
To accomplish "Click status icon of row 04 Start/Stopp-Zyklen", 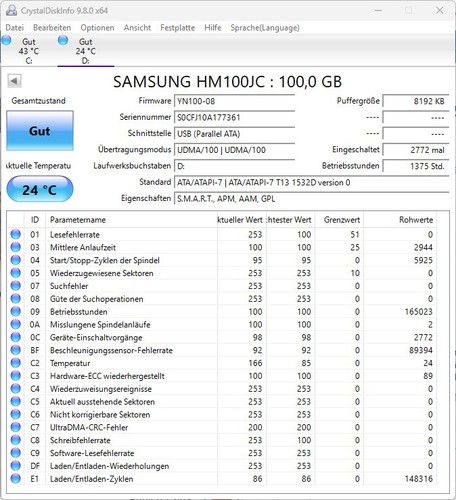I will [x=15, y=260].
